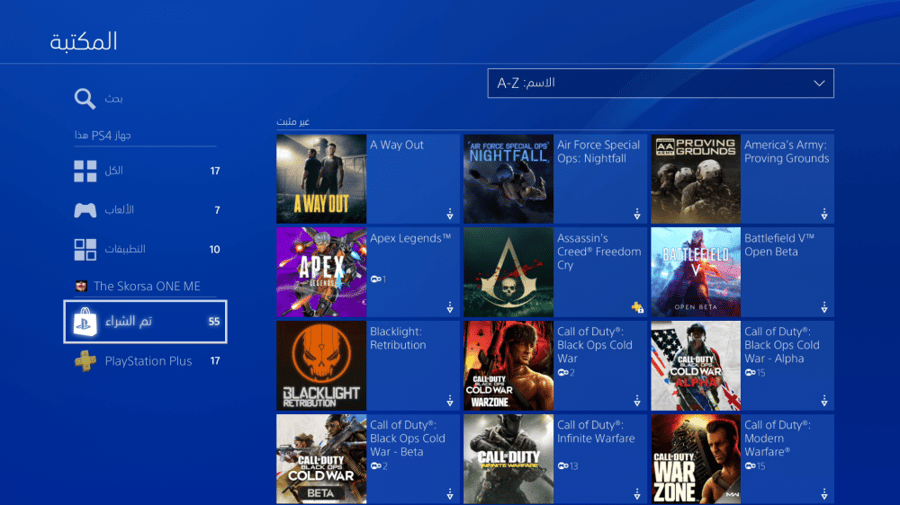Open the 'الألعاب' games section
This screenshot has height=505, width=900.
tap(145, 210)
